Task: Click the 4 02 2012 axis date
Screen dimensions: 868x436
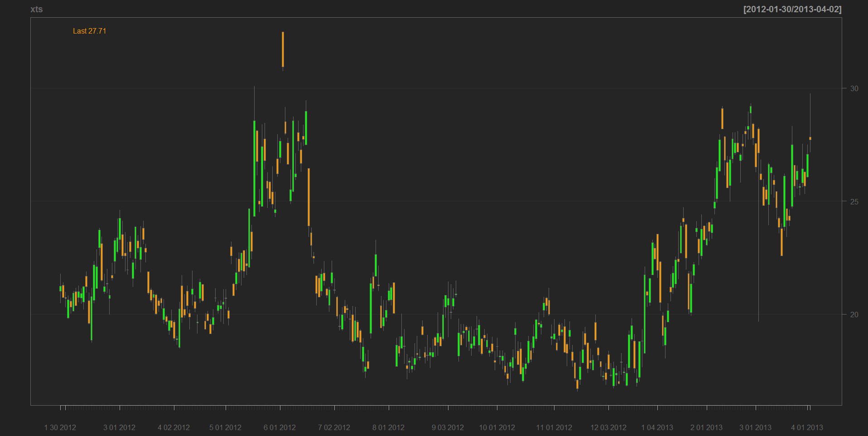Action: click(x=174, y=427)
